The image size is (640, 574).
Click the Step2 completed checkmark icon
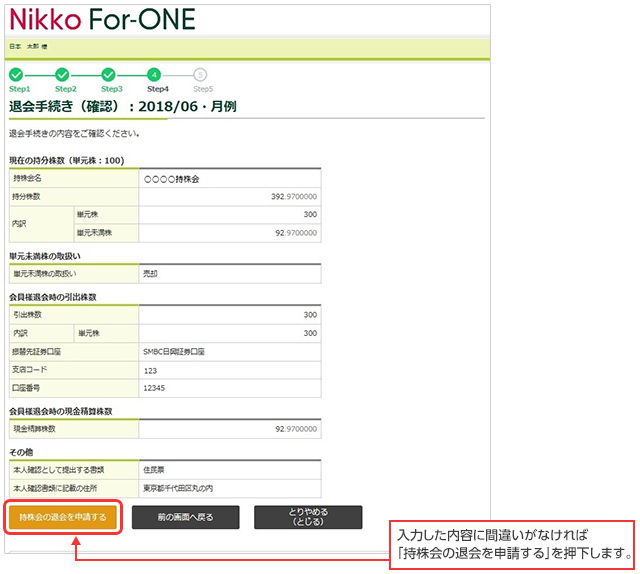[62, 75]
